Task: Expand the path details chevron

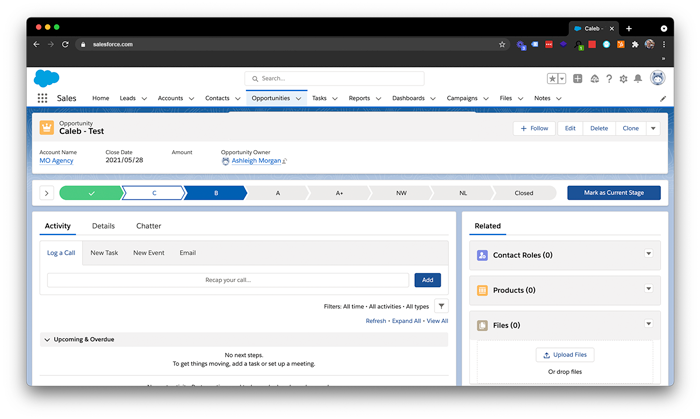Action: click(x=46, y=193)
